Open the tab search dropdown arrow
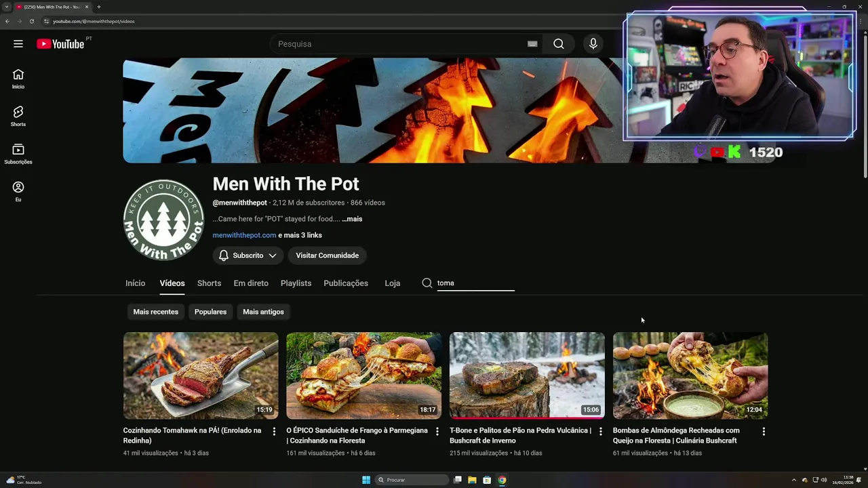 click(x=7, y=7)
